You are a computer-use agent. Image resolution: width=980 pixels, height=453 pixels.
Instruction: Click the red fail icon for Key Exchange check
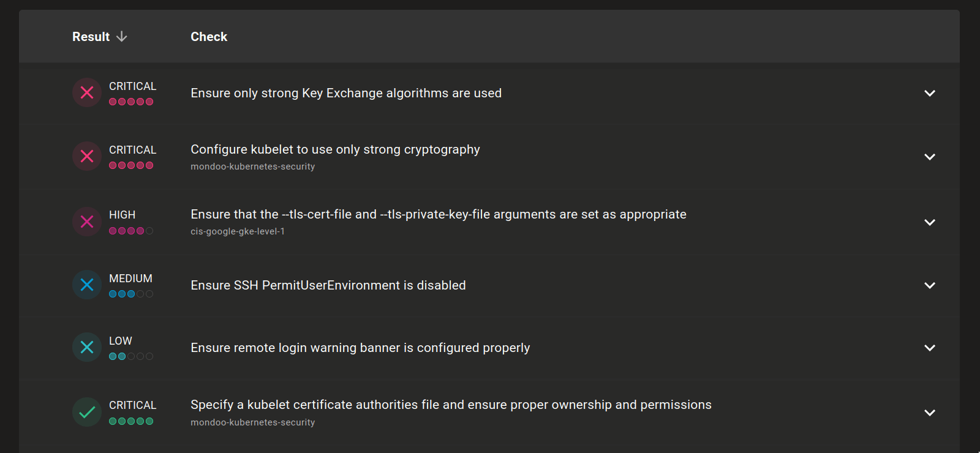pos(87,92)
